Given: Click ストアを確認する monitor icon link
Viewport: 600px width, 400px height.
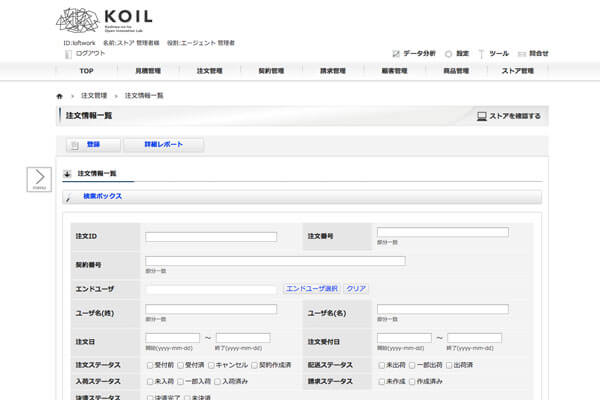Looking at the screenshot, I should 509,116.
